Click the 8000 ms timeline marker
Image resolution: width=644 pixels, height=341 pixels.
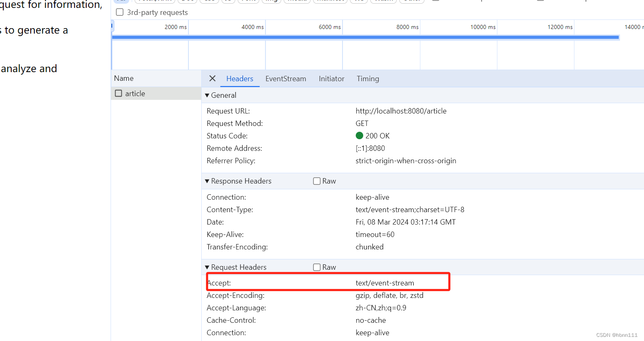coord(408,27)
